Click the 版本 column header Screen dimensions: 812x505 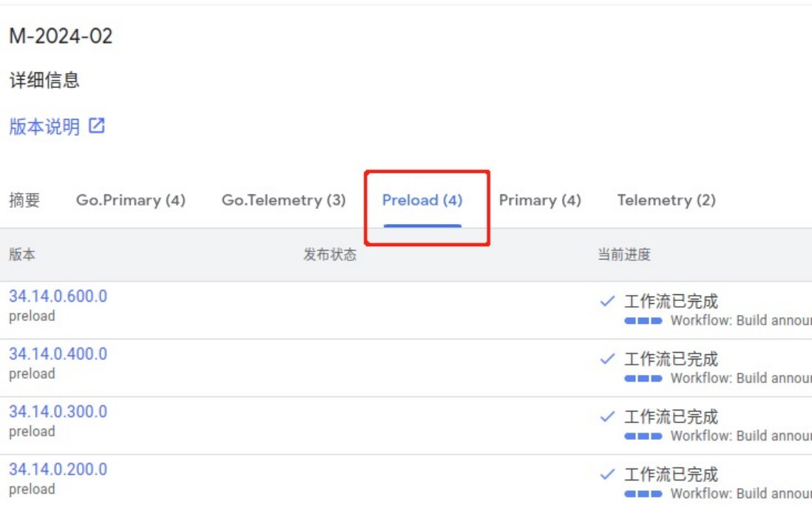click(x=22, y=254)
